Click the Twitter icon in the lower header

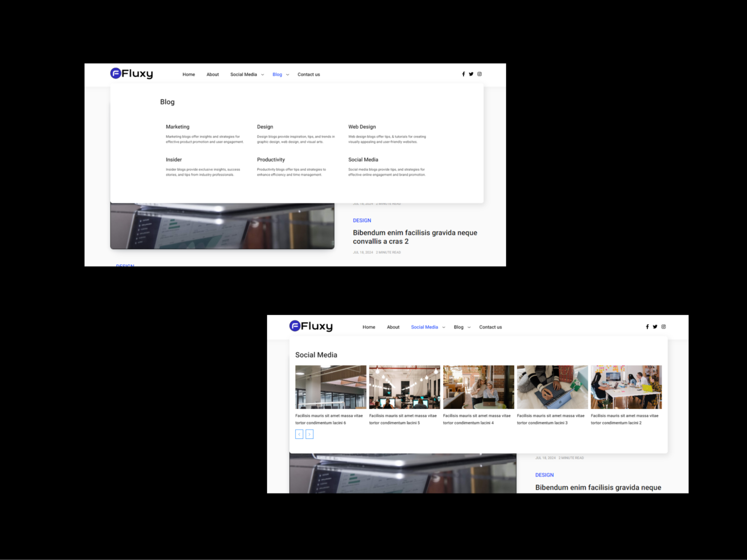[655, 327]
